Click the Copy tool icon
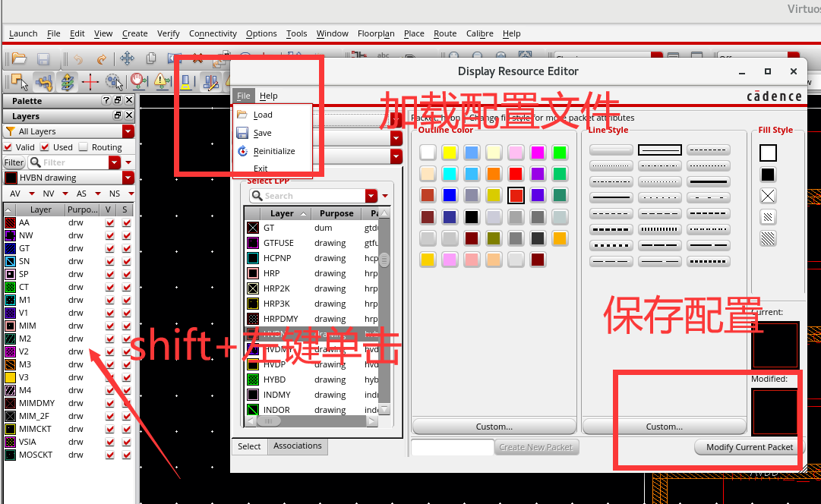The width and height of the screenshot is (821, 504). (x=151, y=58)
